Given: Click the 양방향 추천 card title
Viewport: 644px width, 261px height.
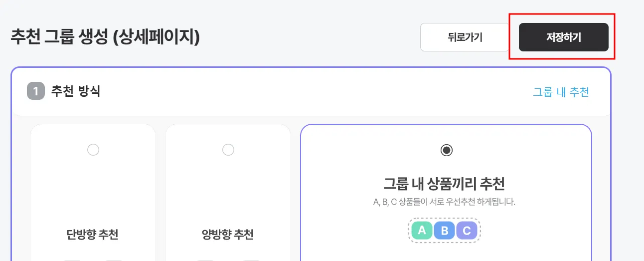Looking at the screenshot, I should (228, 234).
